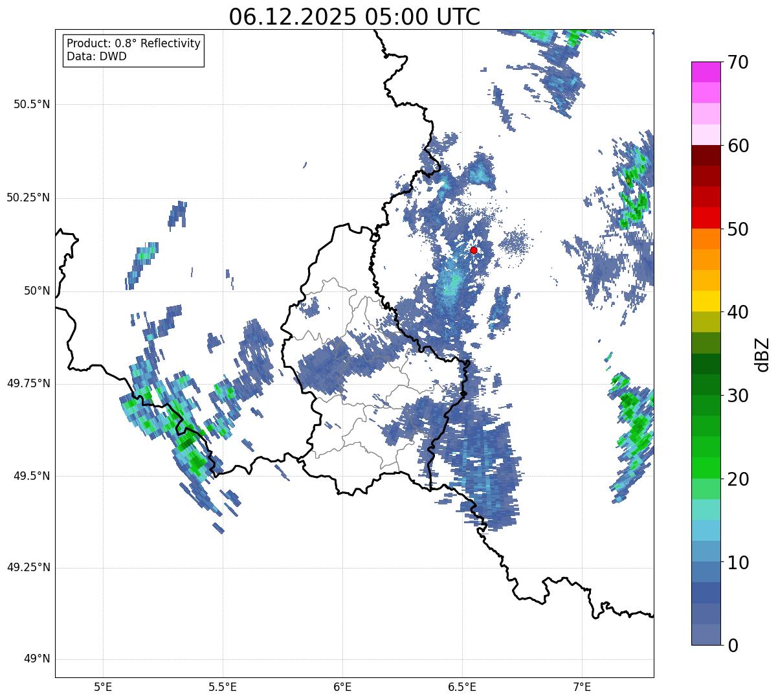Screen dimensions: 778x700
Task: Pick the olive colorbar segment below 40
Action: [706, 322]
